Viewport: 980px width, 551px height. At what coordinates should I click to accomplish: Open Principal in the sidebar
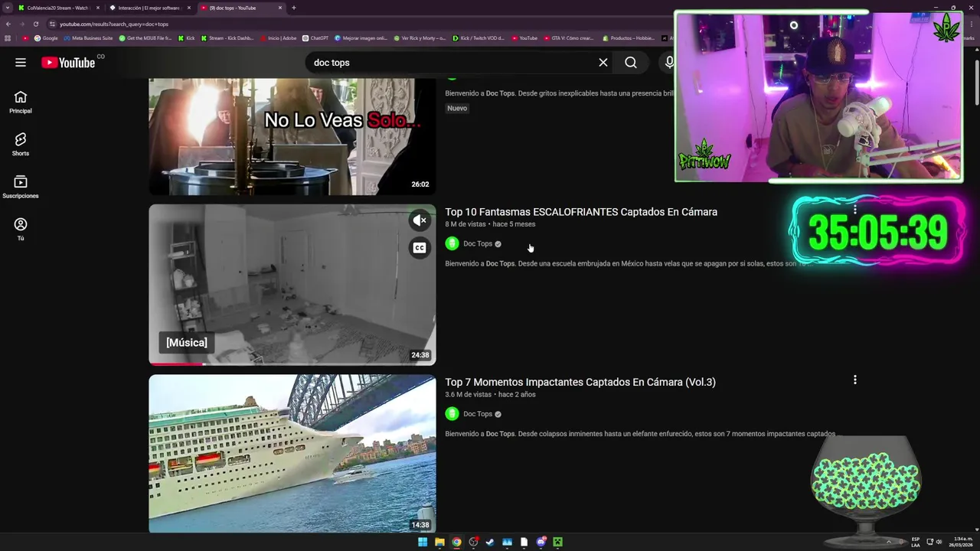click(x=21, y=103)
